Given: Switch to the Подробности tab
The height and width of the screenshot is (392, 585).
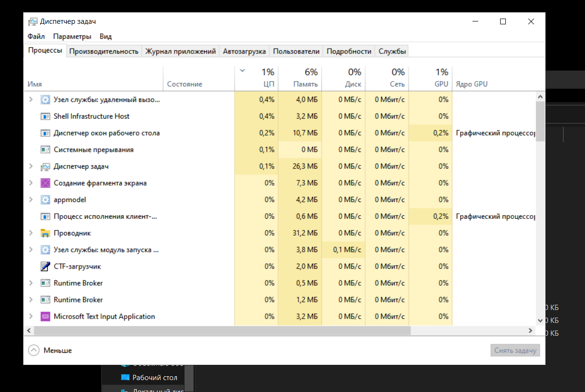Looking at the screenshot, I should (349, 52).
